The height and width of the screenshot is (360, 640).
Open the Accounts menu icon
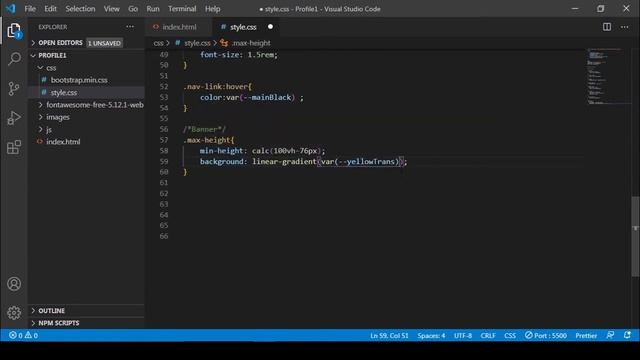14,284
